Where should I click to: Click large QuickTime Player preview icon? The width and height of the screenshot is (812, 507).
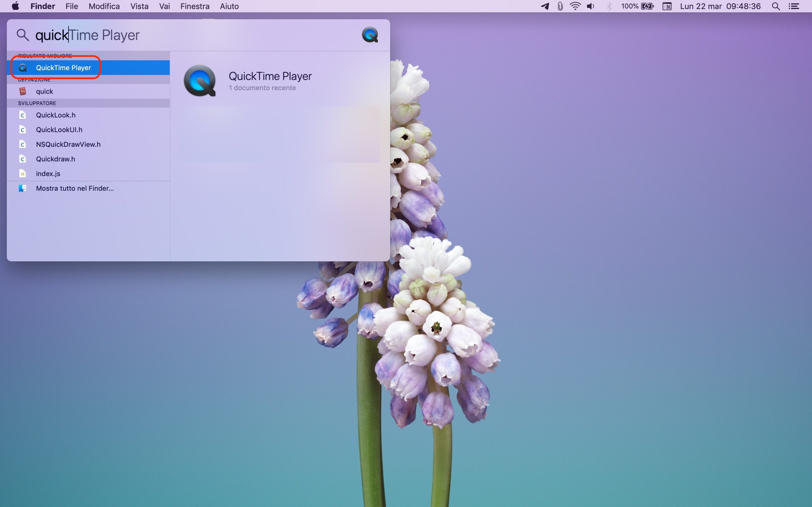point(200,81)
